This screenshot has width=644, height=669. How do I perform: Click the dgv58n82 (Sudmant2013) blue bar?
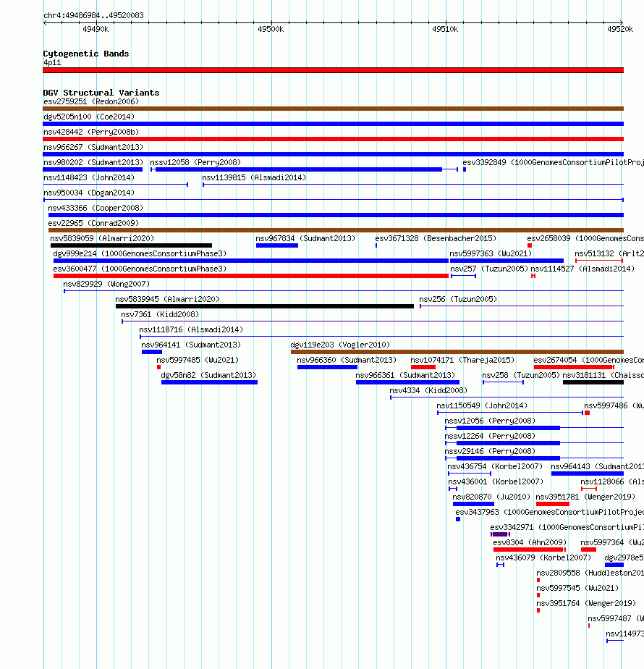pyautogui.click(x=209, y=382)
